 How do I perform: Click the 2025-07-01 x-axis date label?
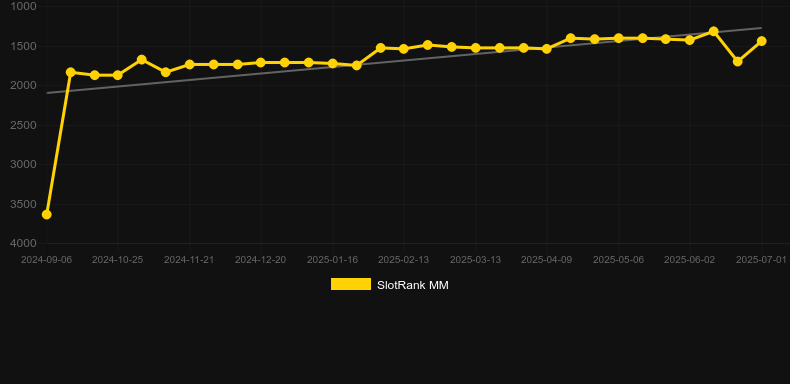[x=761, y=260]
